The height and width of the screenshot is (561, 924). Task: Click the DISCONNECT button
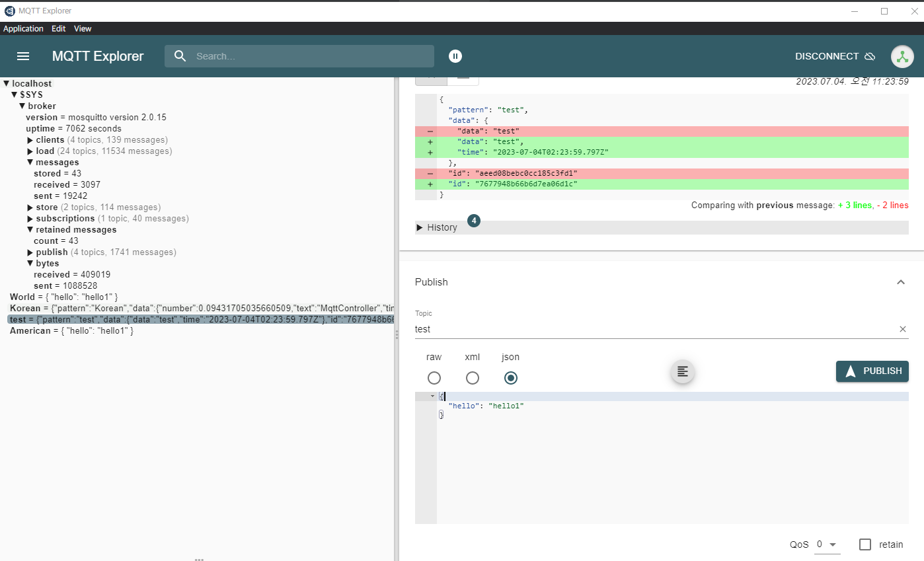click(835, 56)
